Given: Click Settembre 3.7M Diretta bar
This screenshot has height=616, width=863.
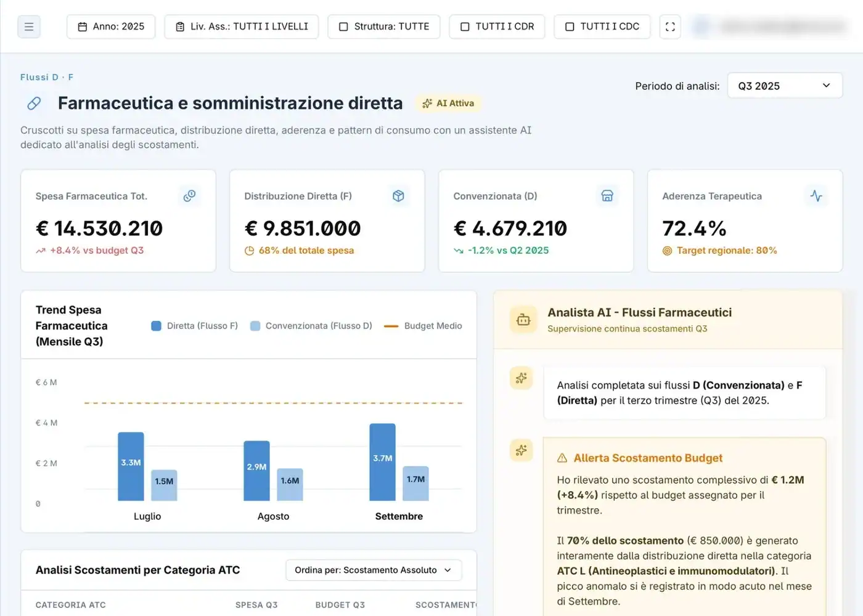Looking at the screenshot, I should [382, 462].
